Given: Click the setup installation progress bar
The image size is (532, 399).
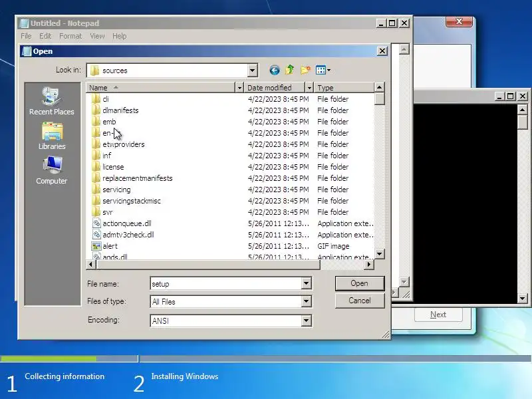Looking at the screenshot, I should coord(265,358).
